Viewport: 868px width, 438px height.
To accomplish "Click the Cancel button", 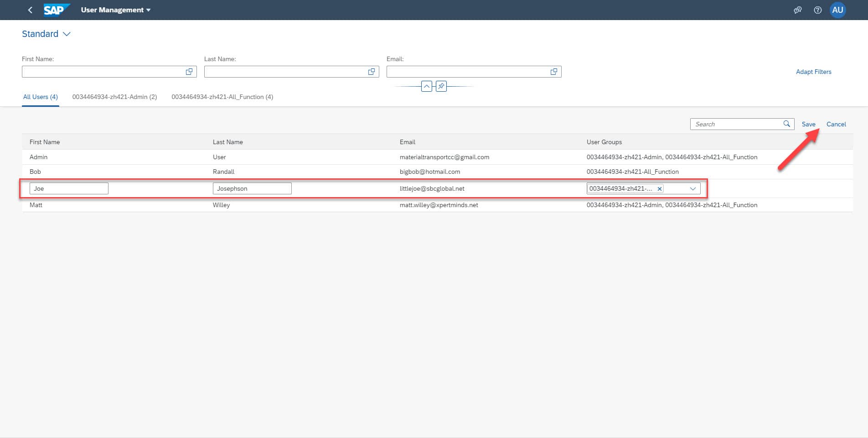I will click(836, 124).
